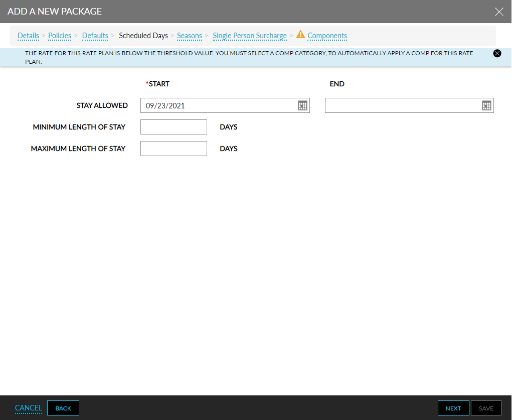Viewport: 512px width, 420px height.
Task: Select the Scheduled Days step
Action: click(143, 36)
